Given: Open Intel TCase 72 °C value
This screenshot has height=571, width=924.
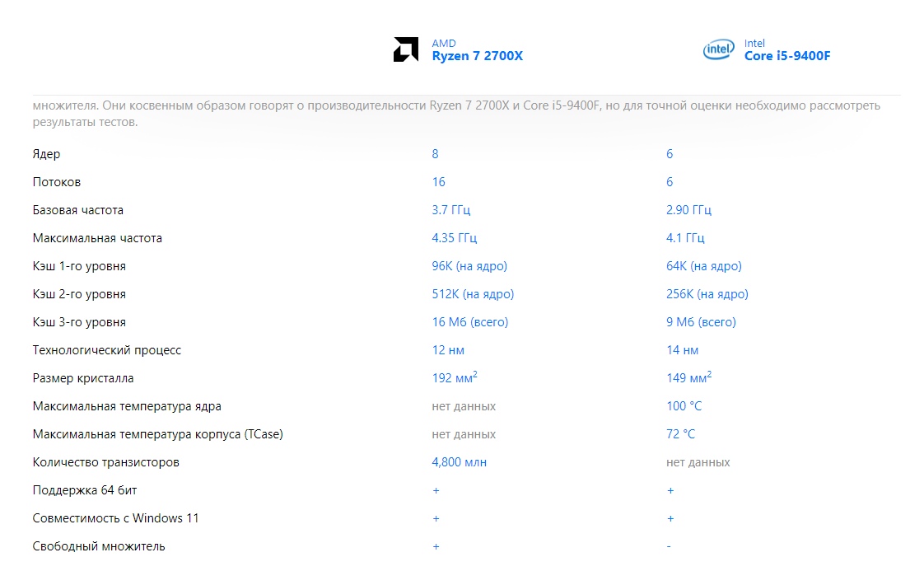Looking at the screenshot, I should point(680,434).
